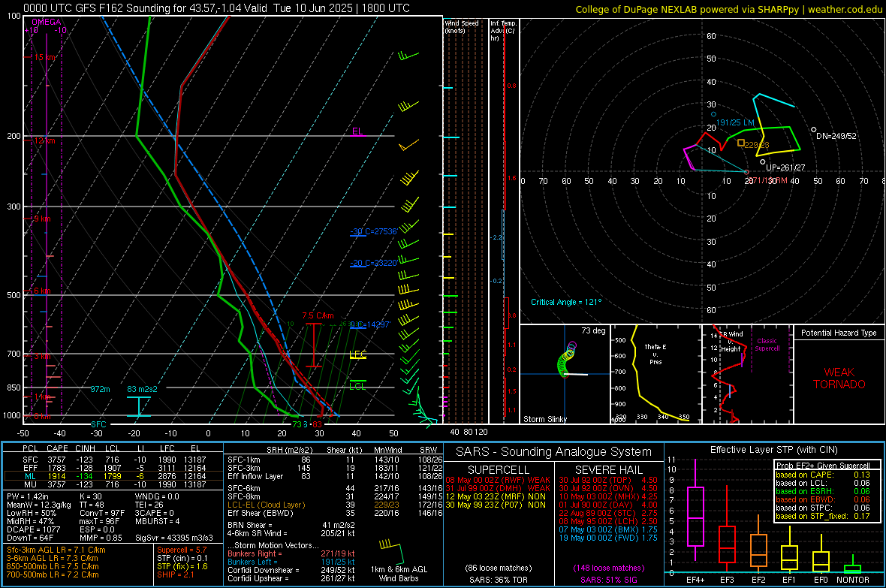Select the MU parcel row in the table
The image size is (886, 588).
(x=113, y=484)
